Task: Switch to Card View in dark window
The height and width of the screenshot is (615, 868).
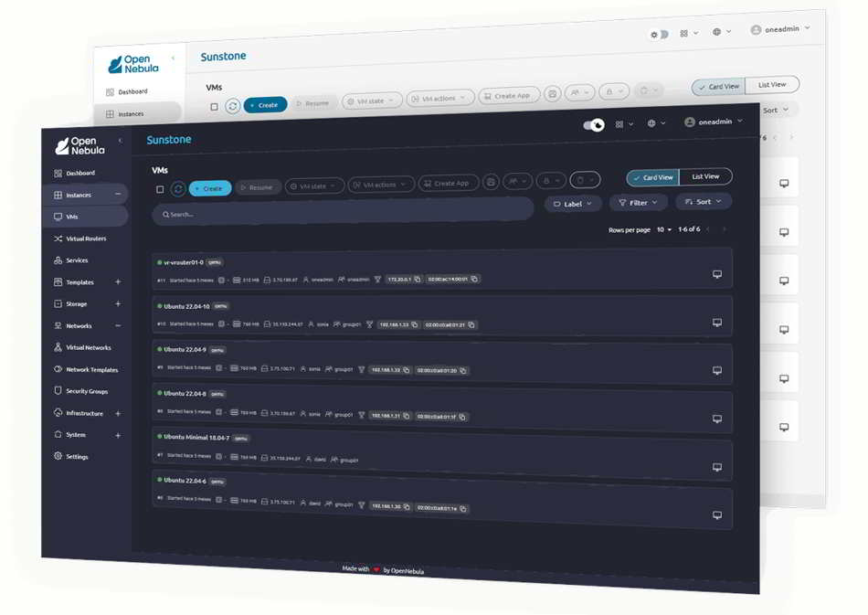Action: click(652, 177)
